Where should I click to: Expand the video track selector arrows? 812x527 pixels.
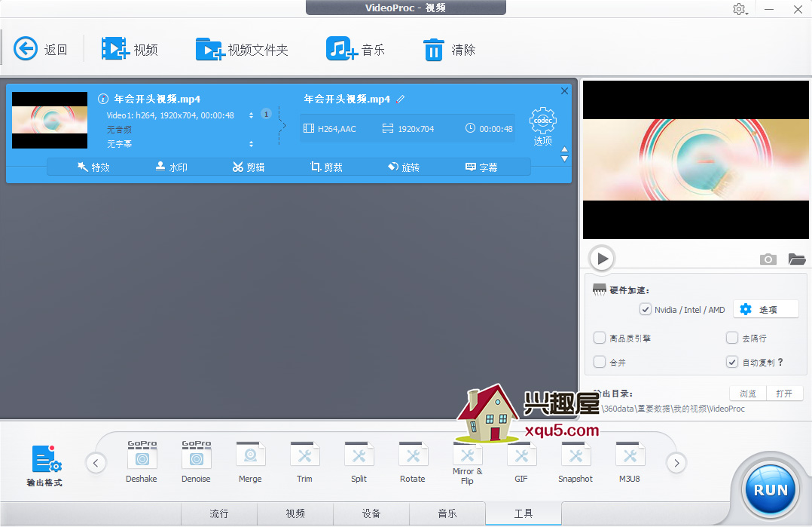[251, 115]
